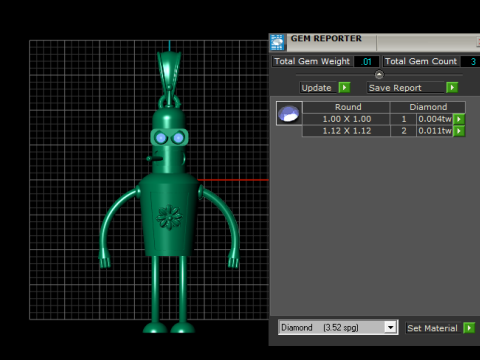The height and width of the screenshot is (360, 480).
Task: Click the Total Gem Weight value .01
Action: click(x=366, y=62)
